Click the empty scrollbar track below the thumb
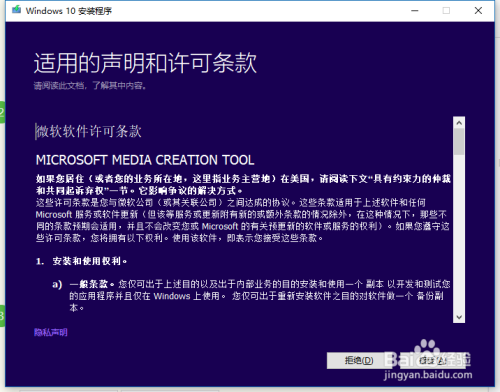Screen dimensions: 500x392 (459, 233)
